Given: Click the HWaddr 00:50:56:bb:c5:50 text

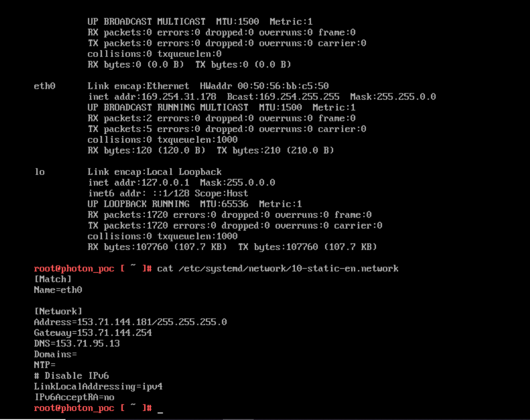Looking at the screenshot, I should coord(264,86).
